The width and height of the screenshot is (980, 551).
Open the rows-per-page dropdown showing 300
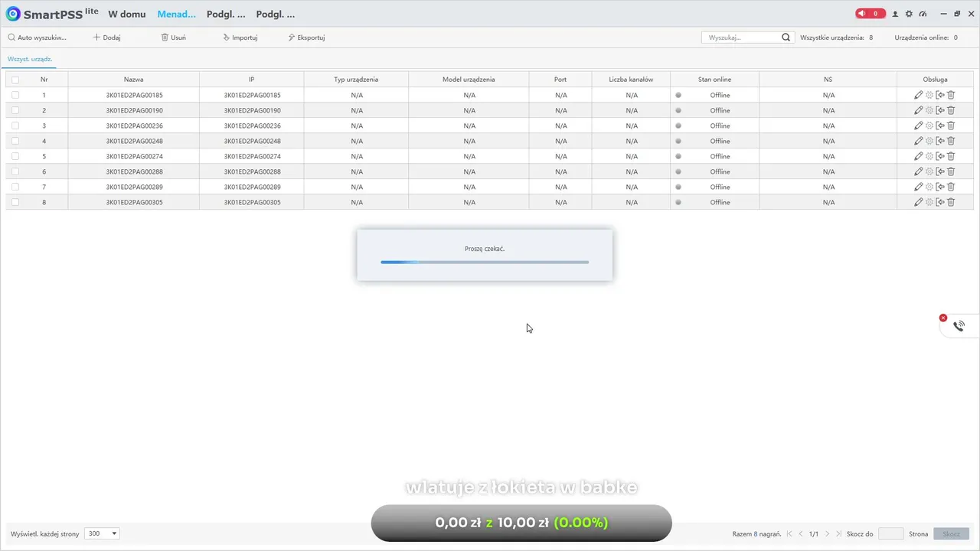pyautogui.click(x=102, y=533)
